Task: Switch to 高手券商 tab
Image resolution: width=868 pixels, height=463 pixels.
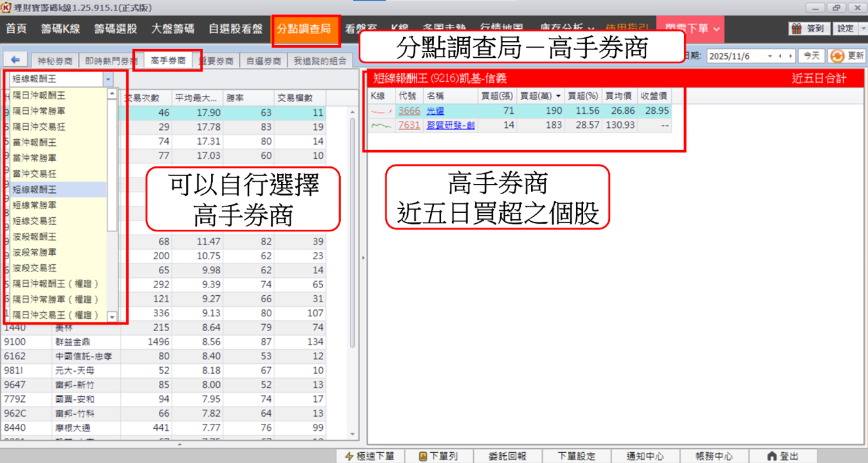Action: 168,61
